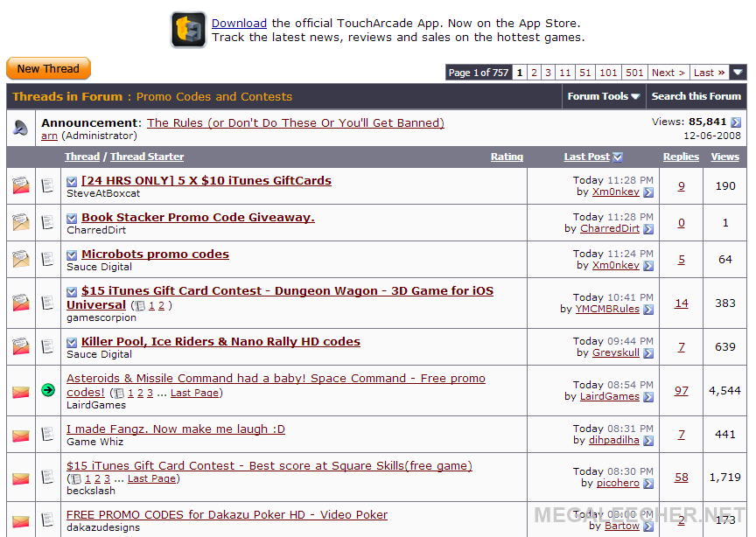Expand the Forum Tools menu
The image size is (756, 537).
coord(604,96)
